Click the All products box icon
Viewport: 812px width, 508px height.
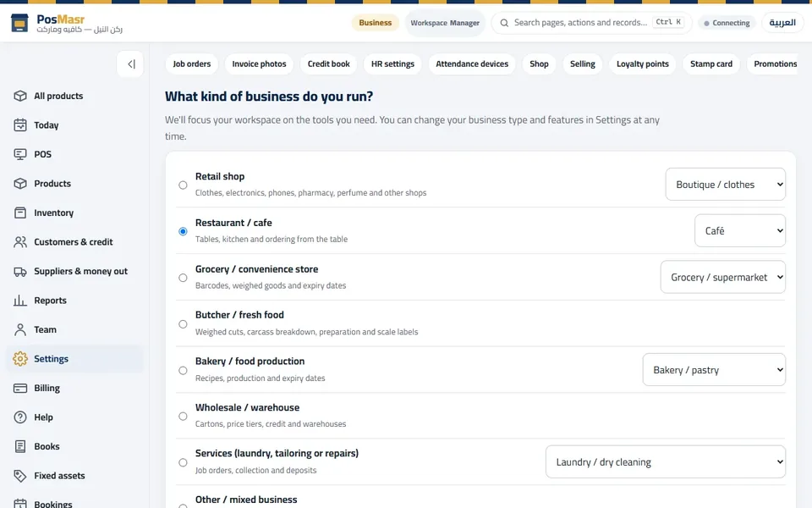[20, 96]
